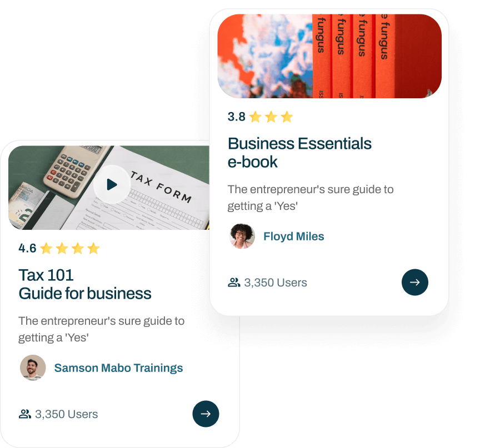Click the 3.8 rating number

pos(236,117)
